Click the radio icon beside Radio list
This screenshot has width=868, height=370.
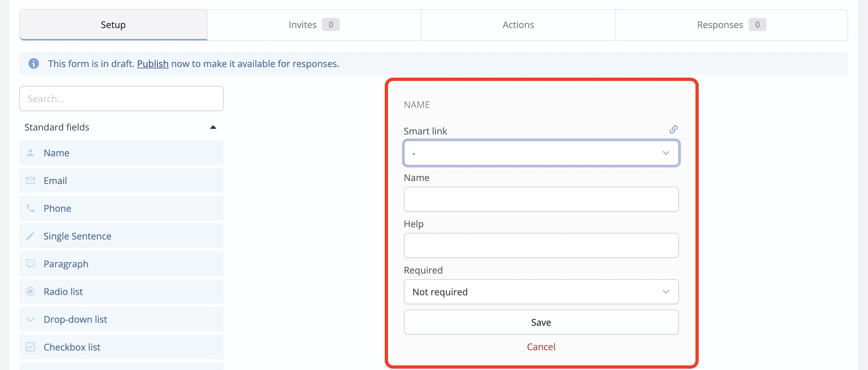point(30,291)
